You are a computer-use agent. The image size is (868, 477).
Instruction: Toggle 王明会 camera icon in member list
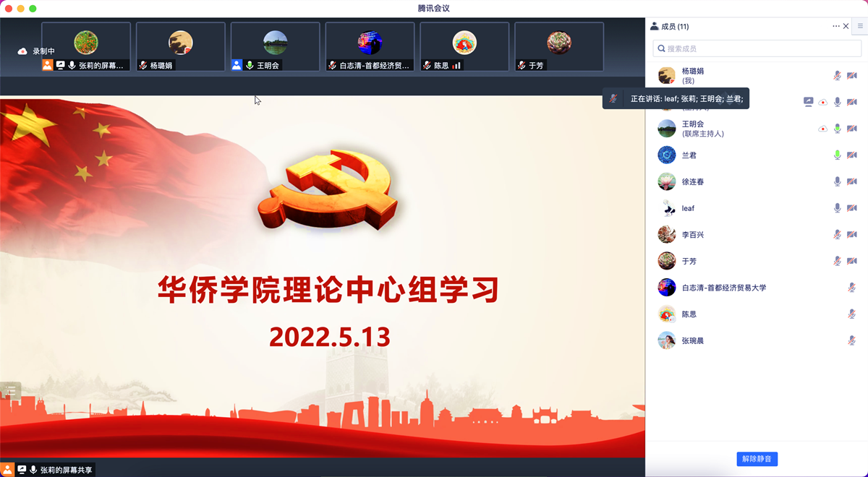(852, 129)
